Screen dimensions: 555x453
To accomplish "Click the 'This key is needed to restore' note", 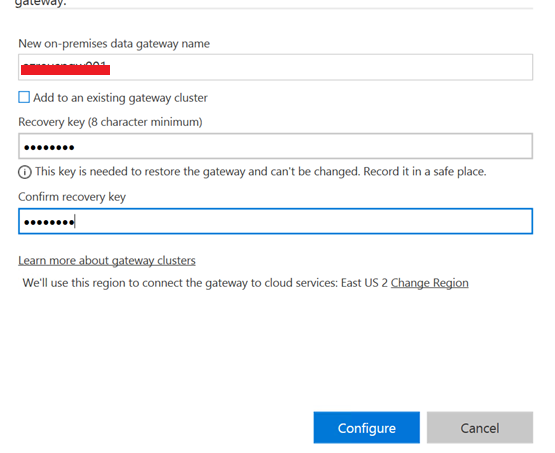I will pyautogui.click(x=261, y=172).
